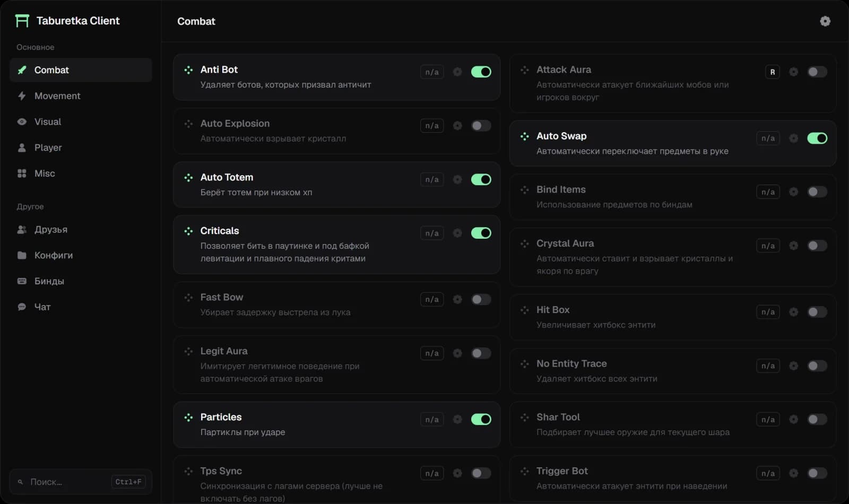Screen dimensions: 849x504
Task: Switch on the Trigger Bot toggle
Action: [x=817, y=473]
